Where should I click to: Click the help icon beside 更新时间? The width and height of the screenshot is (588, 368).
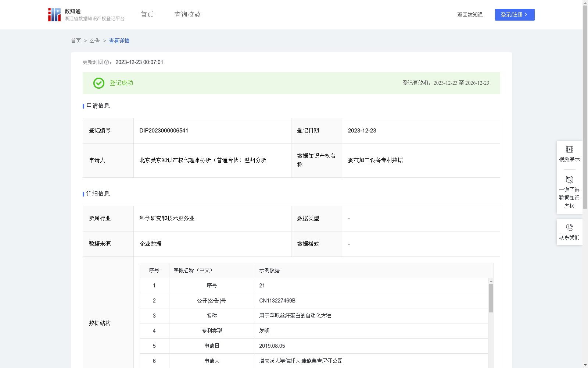click(x=107, y=63)
